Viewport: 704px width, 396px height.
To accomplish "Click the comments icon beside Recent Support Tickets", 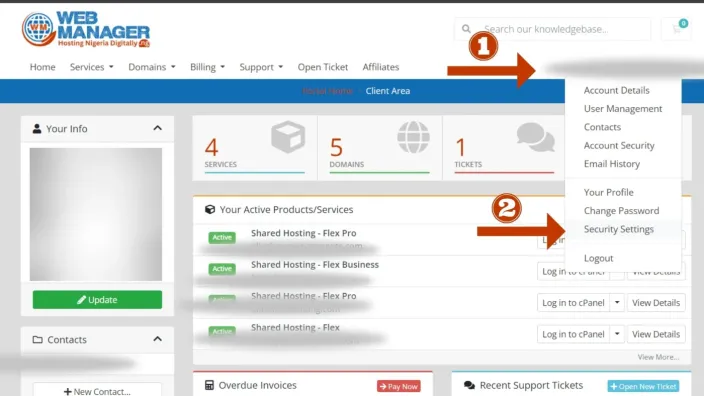I will pos(469,385).
